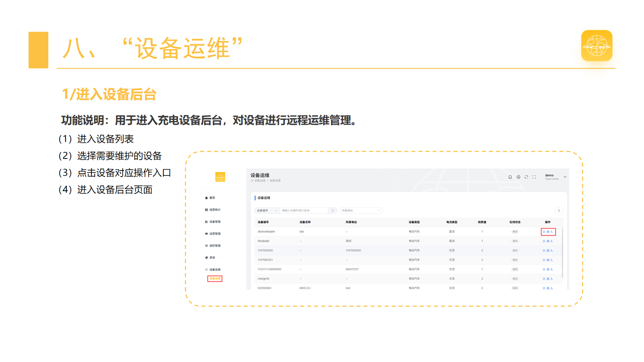Click the header refresh icon

point(526,177)
